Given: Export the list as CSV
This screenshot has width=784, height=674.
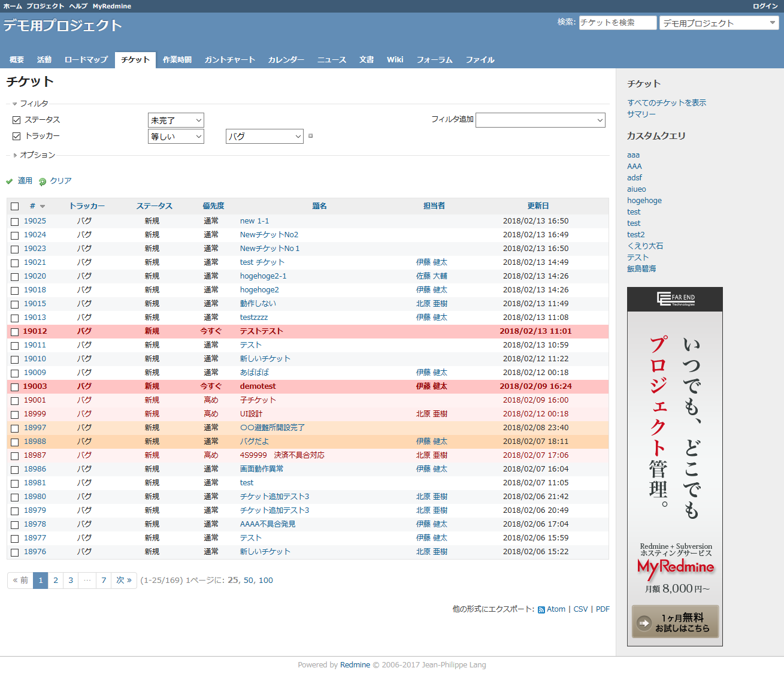Looking at the screenshot, I should tap(580, 609).
